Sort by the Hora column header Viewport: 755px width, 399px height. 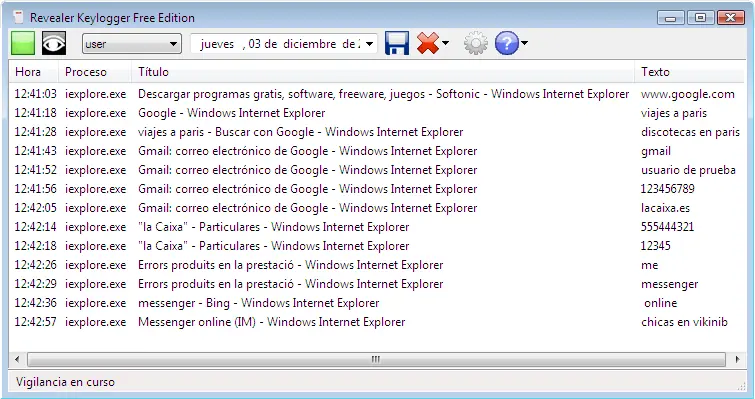click(x=34, y=72)
